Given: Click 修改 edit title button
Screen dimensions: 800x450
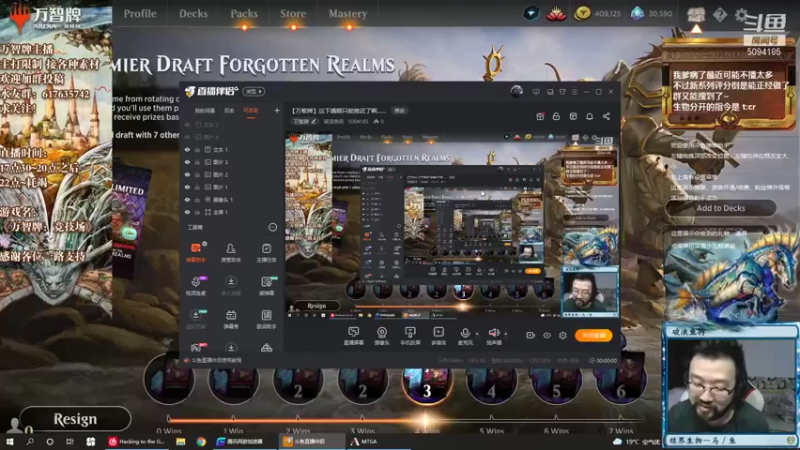Looking at the screenshot, I should [399, 111].
